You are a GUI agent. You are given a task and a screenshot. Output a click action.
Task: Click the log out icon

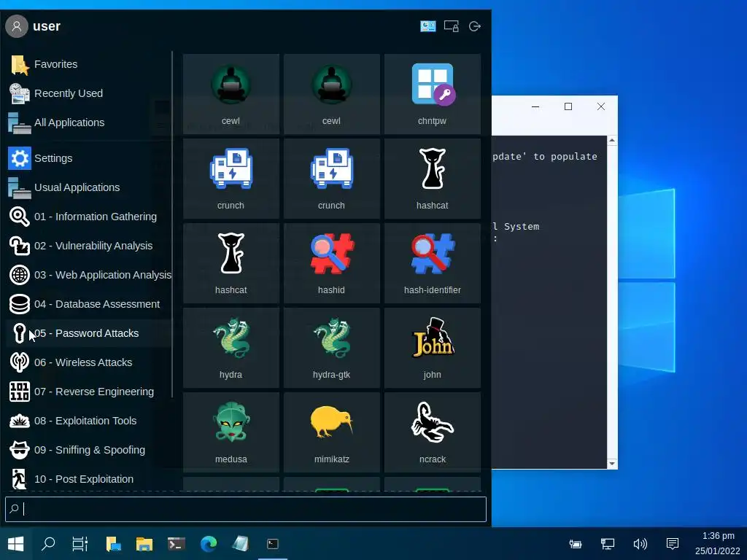(474, 26)
